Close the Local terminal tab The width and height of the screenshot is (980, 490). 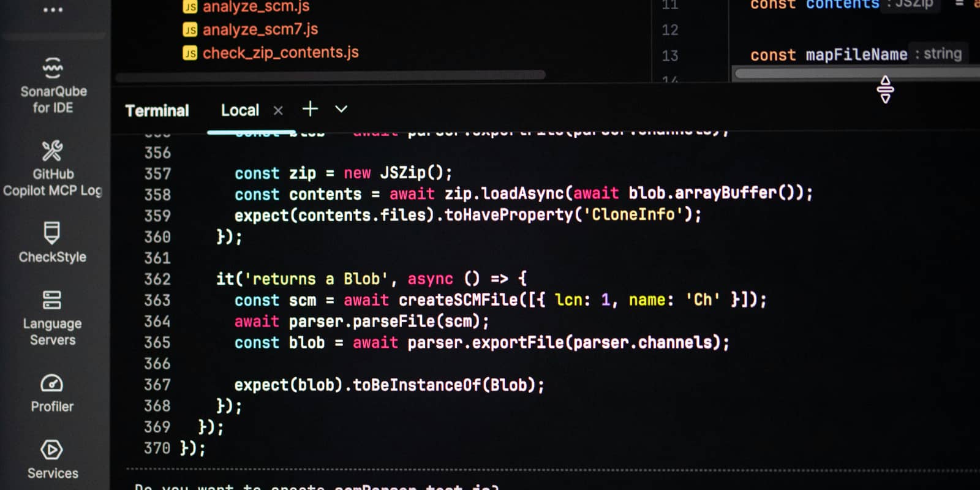coord(278,110)
